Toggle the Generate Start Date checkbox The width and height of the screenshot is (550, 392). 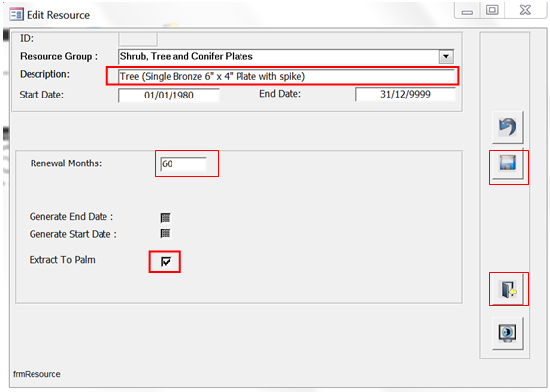165,233
